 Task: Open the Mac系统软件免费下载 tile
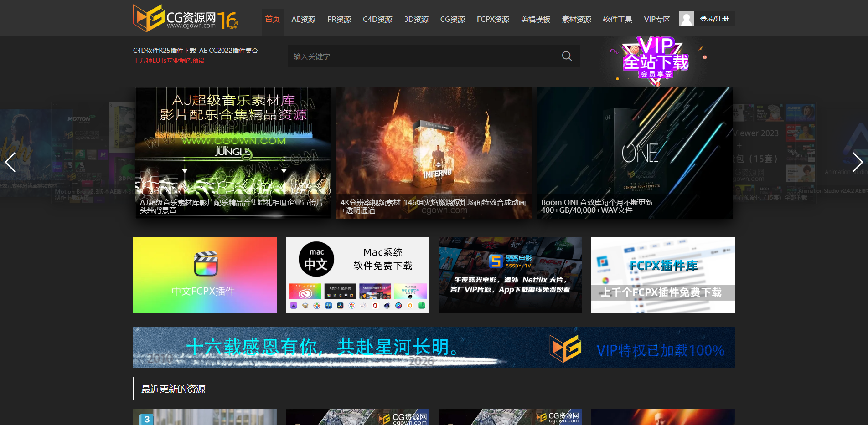357,275
